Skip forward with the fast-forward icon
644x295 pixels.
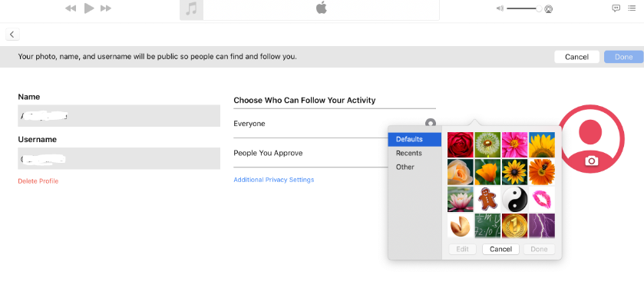pyautogui.click(x=106, y=8)
